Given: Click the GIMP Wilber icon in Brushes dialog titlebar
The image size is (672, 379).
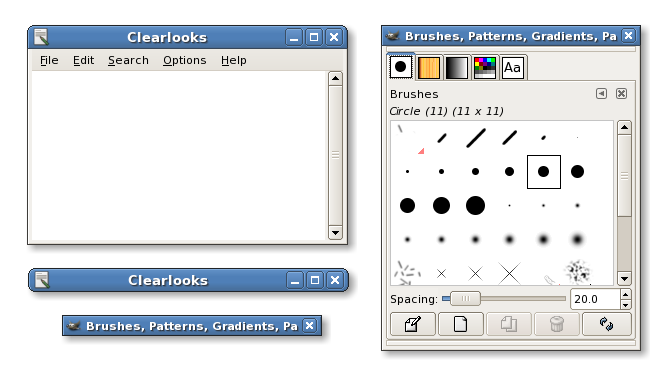Looking at the screenshot, I should [x=393, y=36].
